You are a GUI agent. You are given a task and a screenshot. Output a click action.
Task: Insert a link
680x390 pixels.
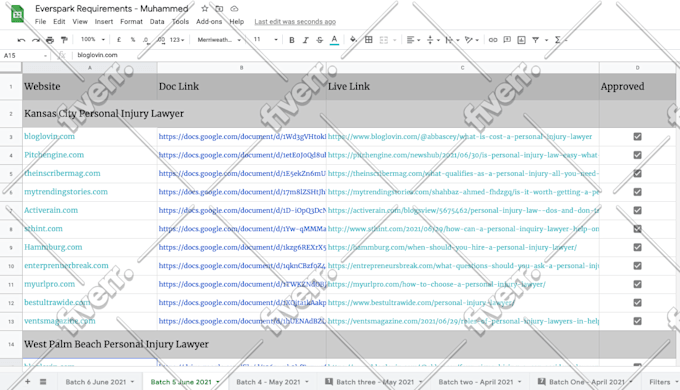493,39
